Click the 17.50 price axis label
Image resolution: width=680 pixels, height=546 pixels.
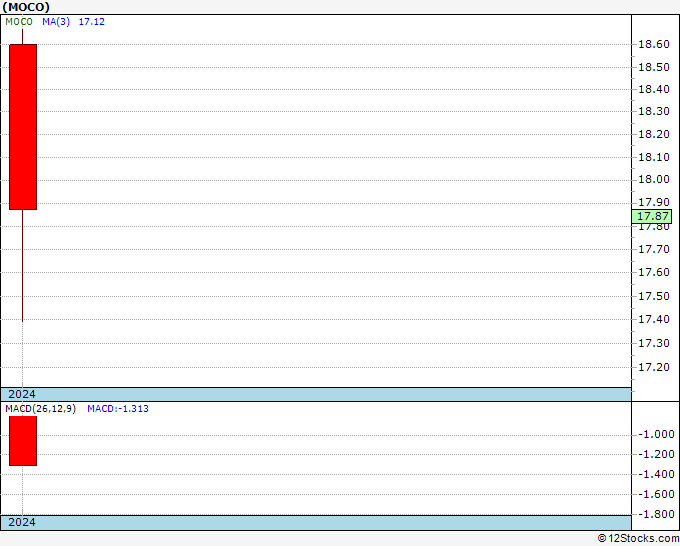(x=654, y=296)
